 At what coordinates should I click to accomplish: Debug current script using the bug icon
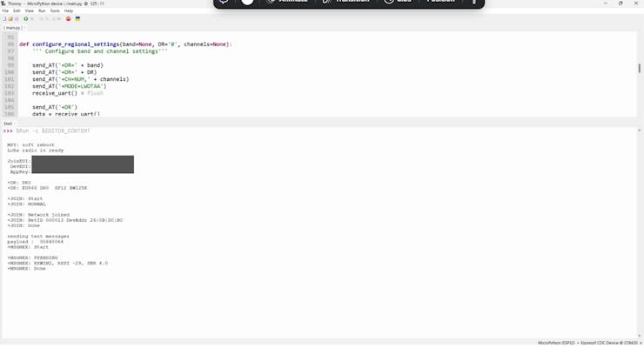coord(32,19)
